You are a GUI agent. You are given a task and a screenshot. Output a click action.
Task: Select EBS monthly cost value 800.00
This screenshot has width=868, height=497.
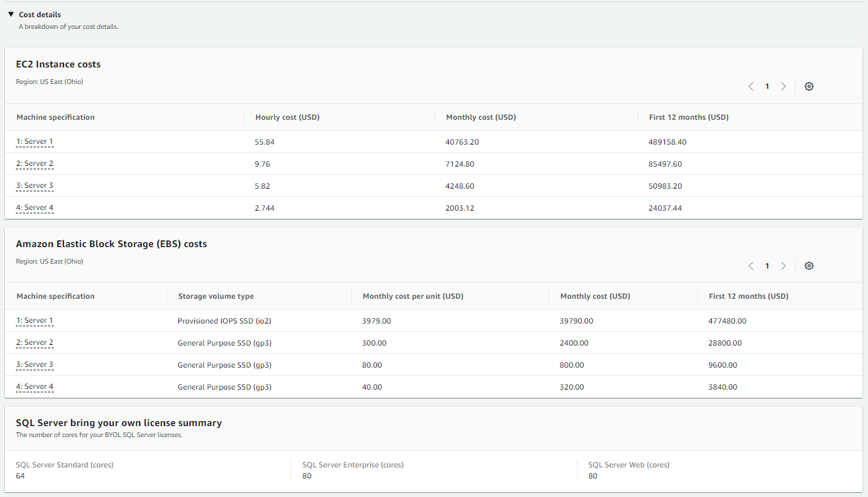(x=572, y=365)
